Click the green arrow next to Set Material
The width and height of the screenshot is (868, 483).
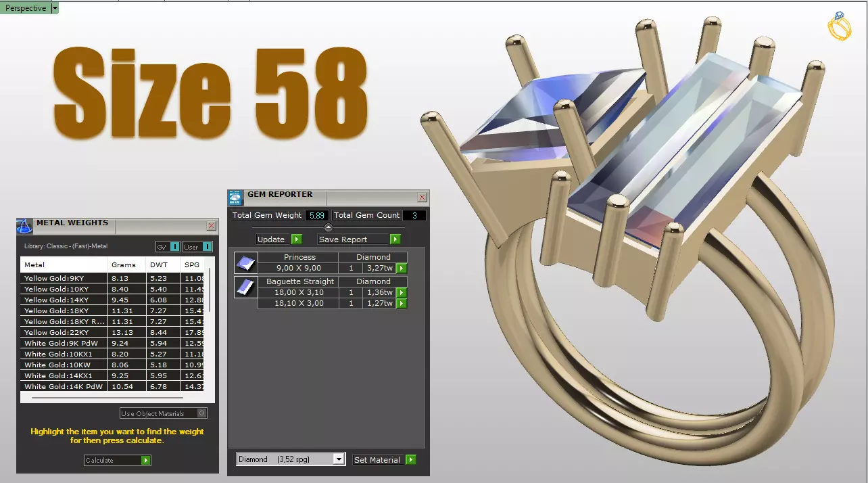click(x=410, y=460)
